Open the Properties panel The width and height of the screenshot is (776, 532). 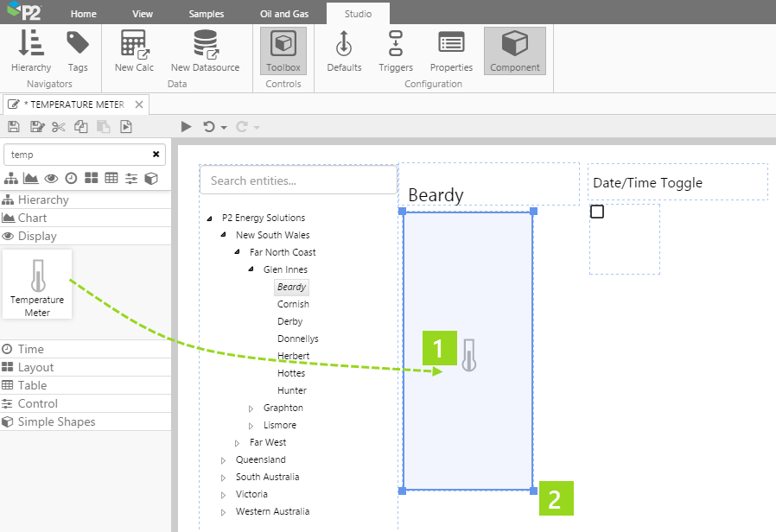(x=451, y=51)
